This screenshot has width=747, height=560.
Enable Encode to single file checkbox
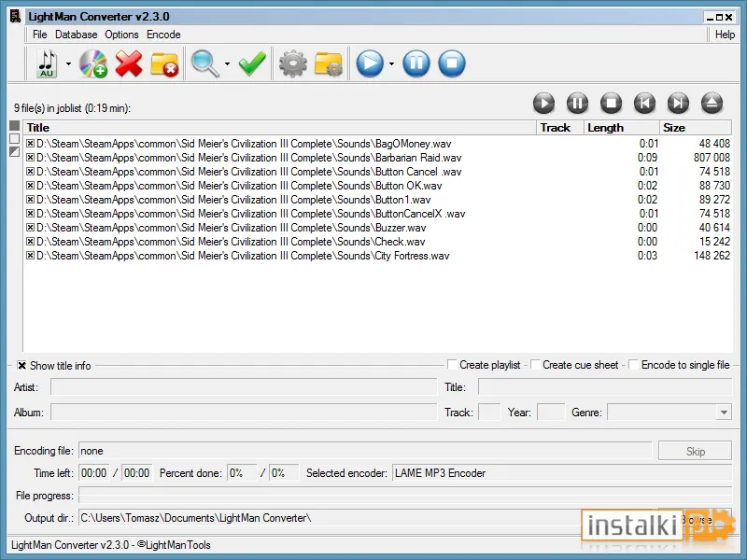(634, 365)
